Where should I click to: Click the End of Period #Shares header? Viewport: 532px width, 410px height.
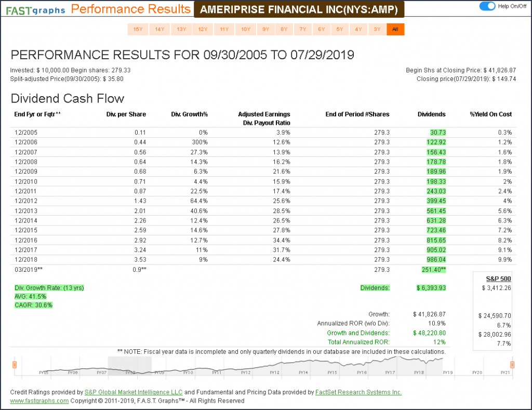click(357, 114)
